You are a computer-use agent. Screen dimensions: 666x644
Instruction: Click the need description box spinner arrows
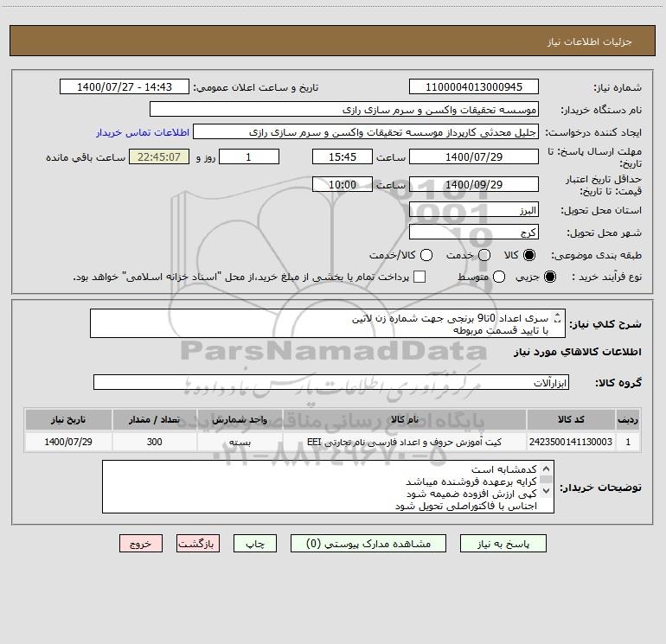pos(558,317)
